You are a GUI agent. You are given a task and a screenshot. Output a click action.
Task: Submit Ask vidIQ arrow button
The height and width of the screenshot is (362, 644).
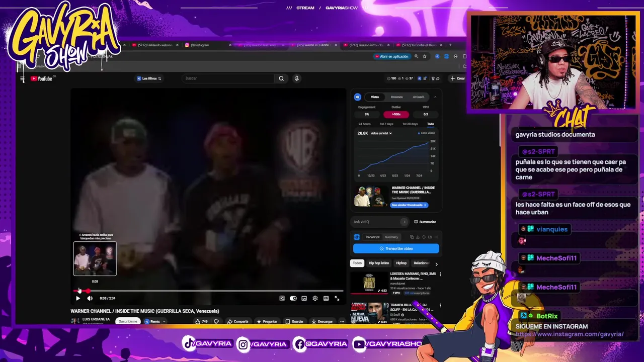click(404, 222)
